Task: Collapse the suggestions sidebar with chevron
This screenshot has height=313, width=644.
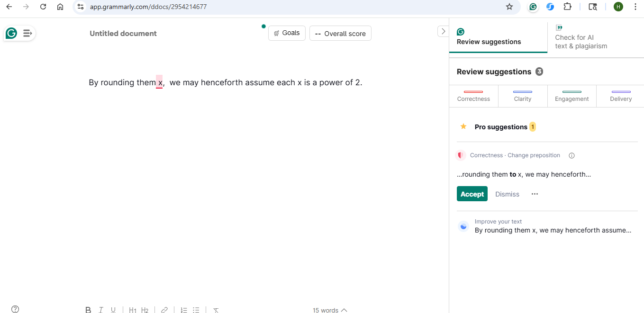Action: pyautogui.click(x=443, y=31)
